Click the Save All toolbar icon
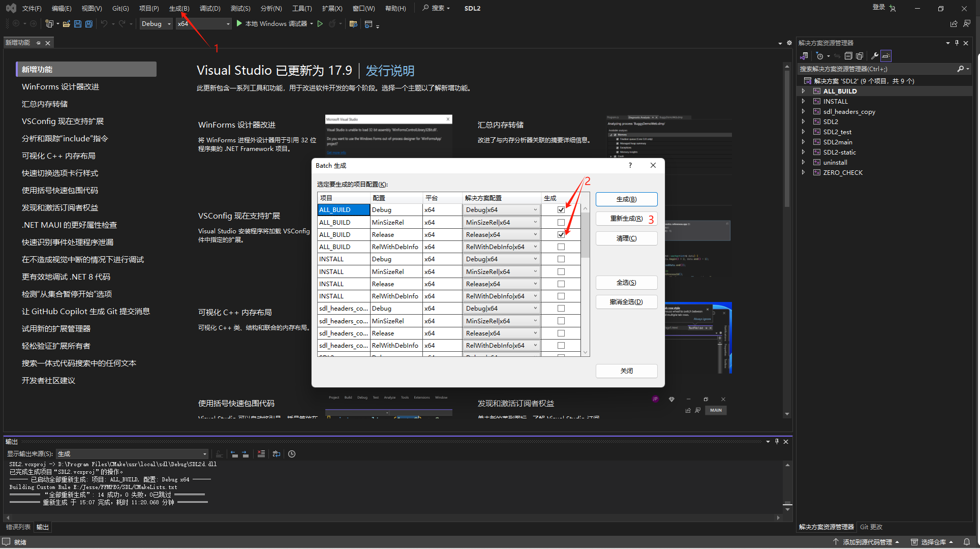980x549 pixels. (89, 24)
